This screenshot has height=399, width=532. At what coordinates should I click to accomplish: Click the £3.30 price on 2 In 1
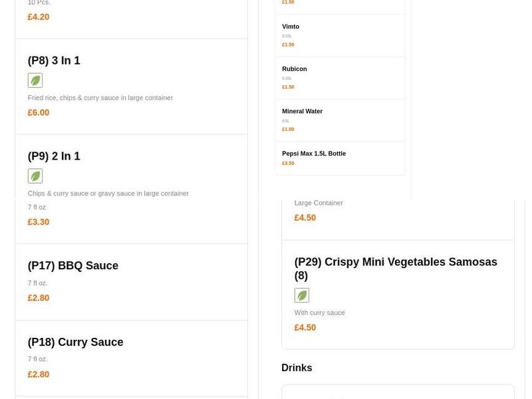tap(39, 221)
